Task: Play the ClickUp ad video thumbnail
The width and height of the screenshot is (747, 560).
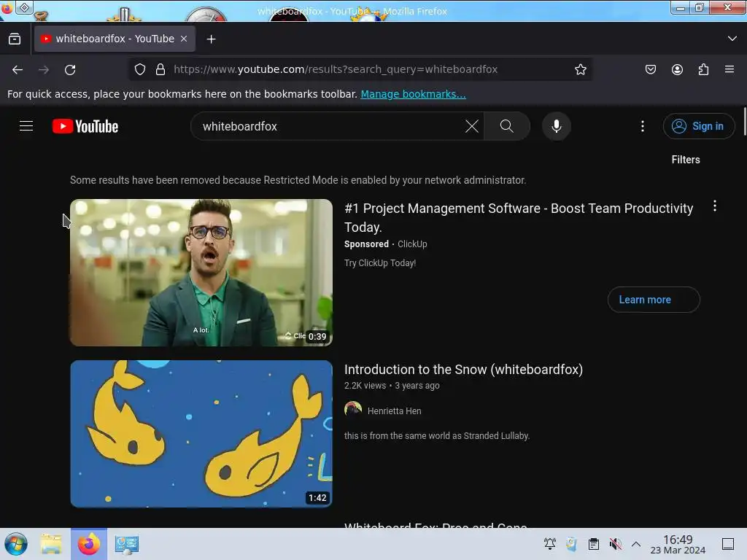Action: tap(201, 273)
